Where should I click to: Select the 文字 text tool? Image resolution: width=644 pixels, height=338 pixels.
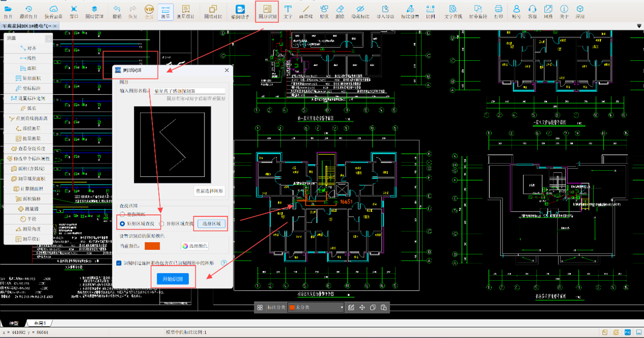point(288,11)
